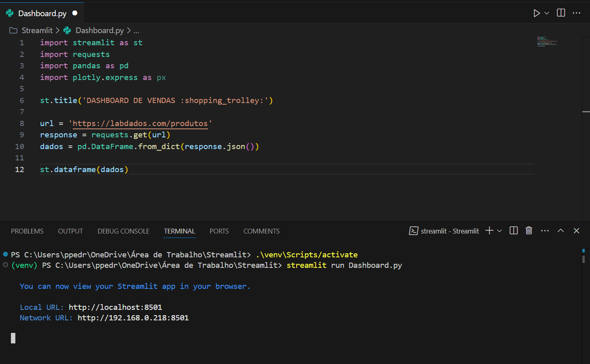The height and width of the screenshot is (364, 590).
Task: Click the folder icon in the breadcrumb
Action: (x=13, y=30)
